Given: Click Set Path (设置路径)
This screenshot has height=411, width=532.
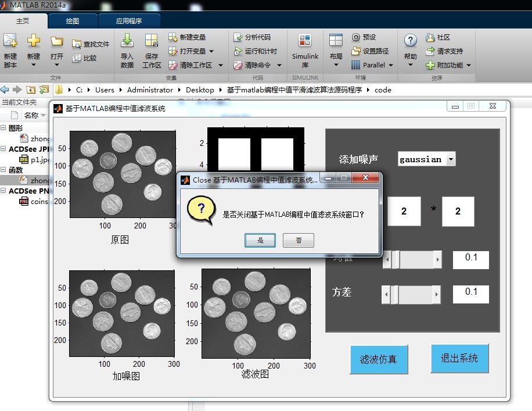Looking at the screenshot, I should [x=370, y=51].
